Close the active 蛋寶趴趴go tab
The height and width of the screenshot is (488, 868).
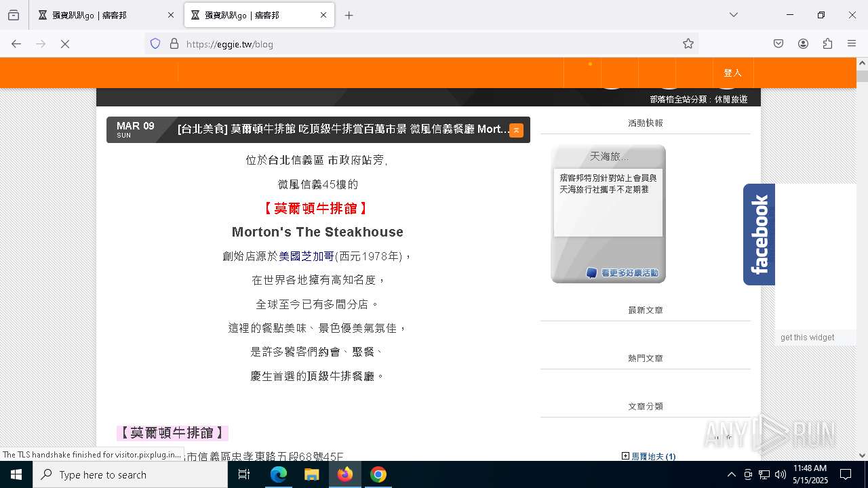(x=323, y=15)
